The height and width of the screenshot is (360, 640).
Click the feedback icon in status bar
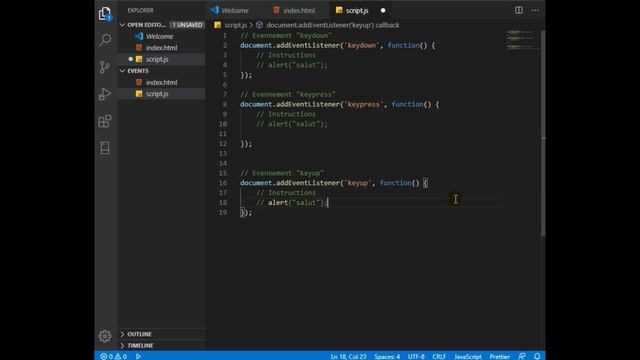pos(522,356)
